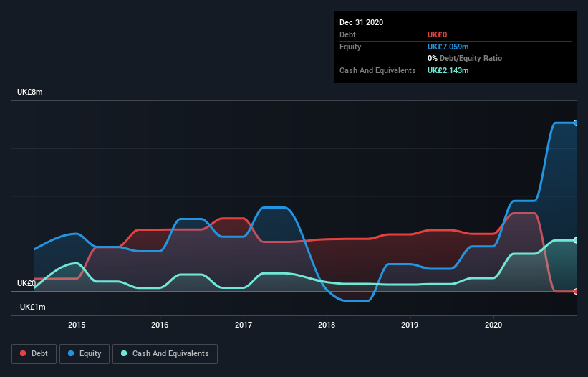The height and width of the screenshot is (377, 588).
Task: Select the Equity endpoint marker at Dec 2020
Action: point(576,123)
